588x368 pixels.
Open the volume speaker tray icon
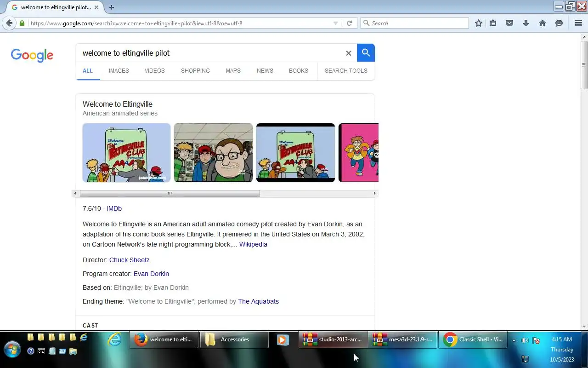(525, 340)
